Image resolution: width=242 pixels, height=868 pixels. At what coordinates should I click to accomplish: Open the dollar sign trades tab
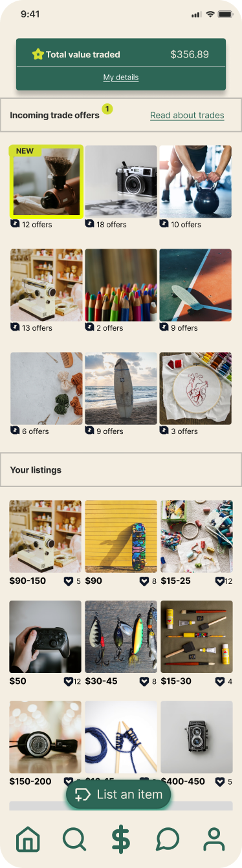pyautogui.click(x=121, y=839)
